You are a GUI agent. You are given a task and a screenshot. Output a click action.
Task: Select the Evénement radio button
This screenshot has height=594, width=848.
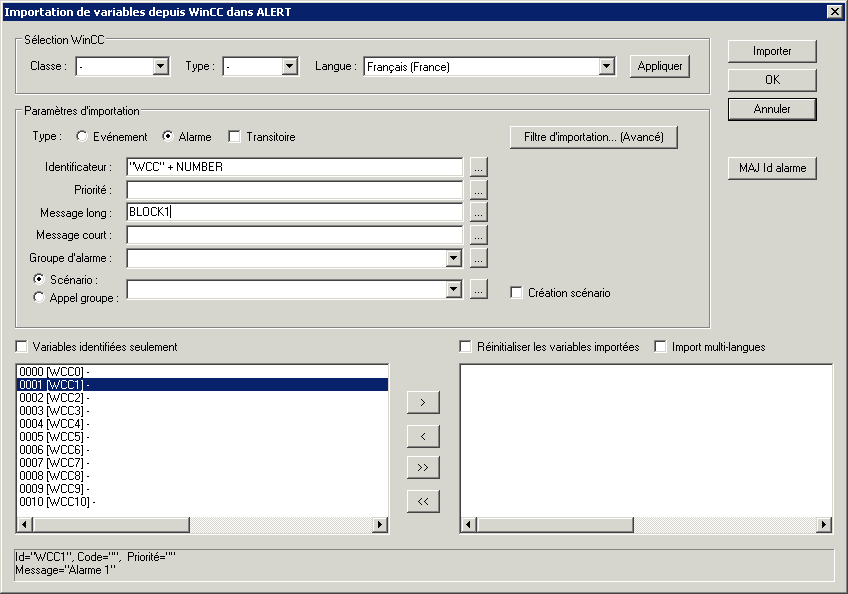[83, 137]
